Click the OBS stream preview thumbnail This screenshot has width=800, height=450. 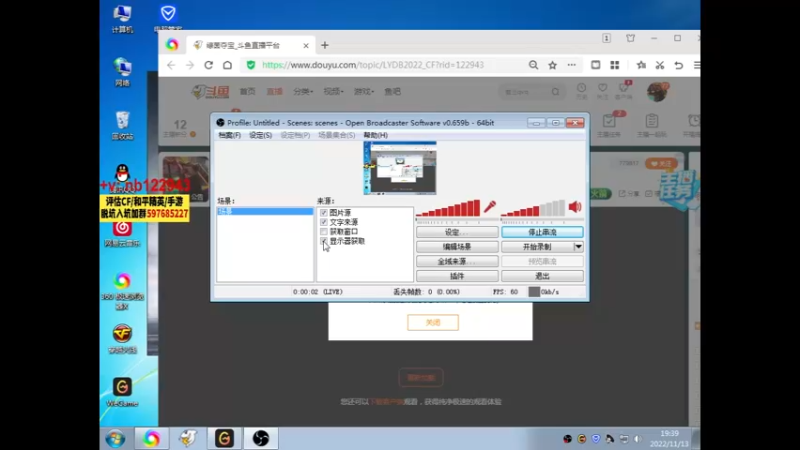click(400, 168)
